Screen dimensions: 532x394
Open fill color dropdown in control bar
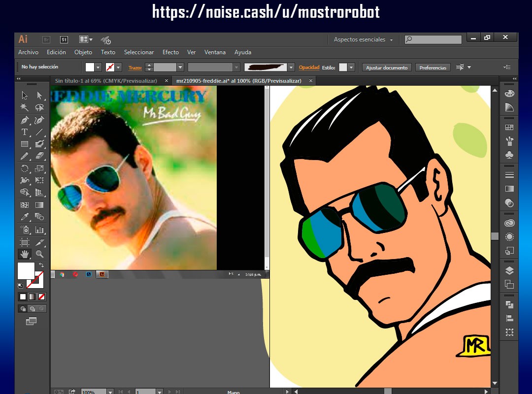[98, 67]
